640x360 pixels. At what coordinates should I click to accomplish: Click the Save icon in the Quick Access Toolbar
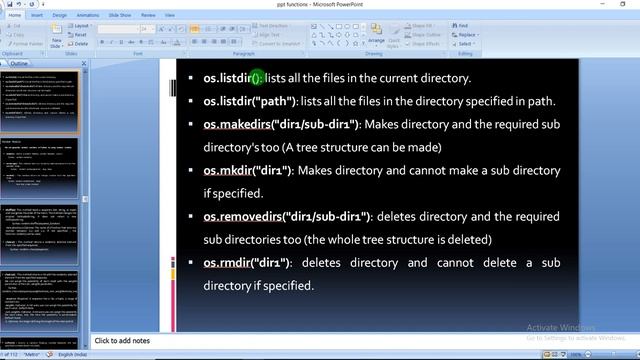click(10, 4)
